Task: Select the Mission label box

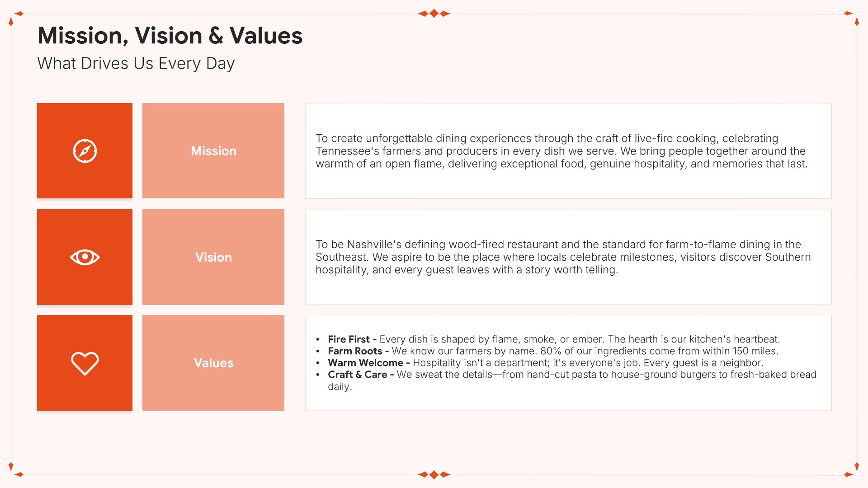Action: pyautogui.click(x=213, y=151)
